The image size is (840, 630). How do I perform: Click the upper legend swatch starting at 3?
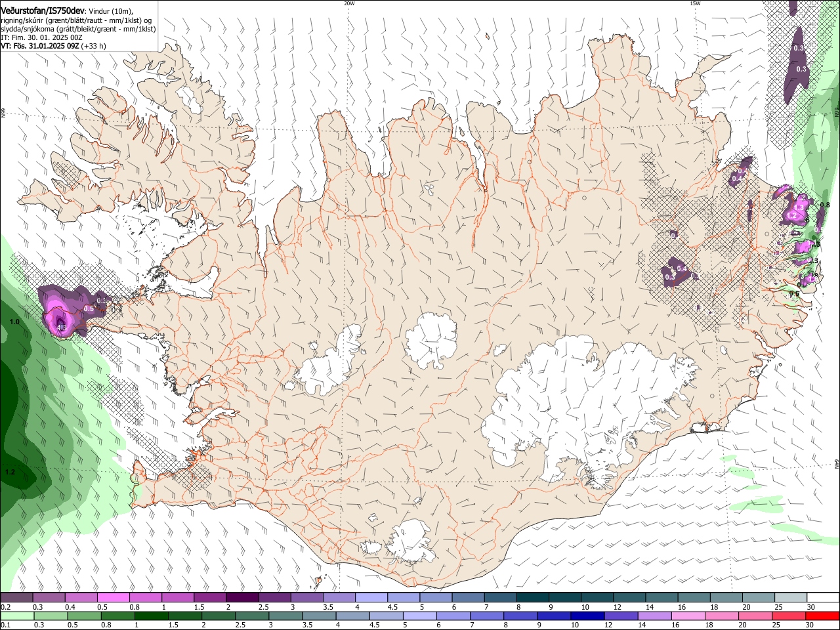[x=306, y=598]
